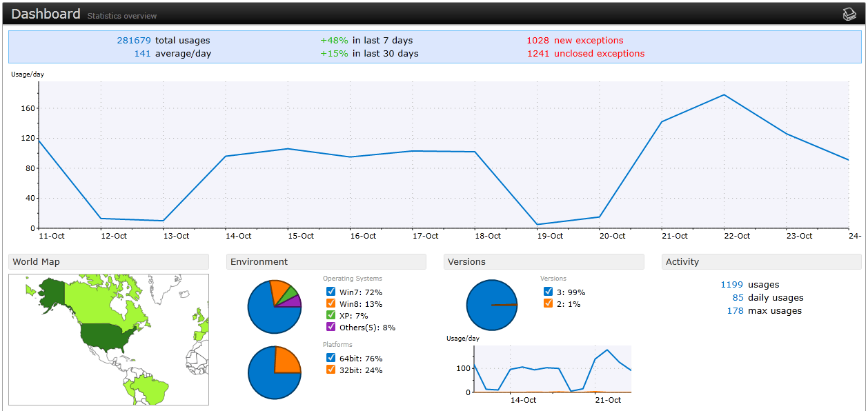The image size is (868, 411).
Task: Click the Statistics overview subtitle
Action: (x=122, y=16)
